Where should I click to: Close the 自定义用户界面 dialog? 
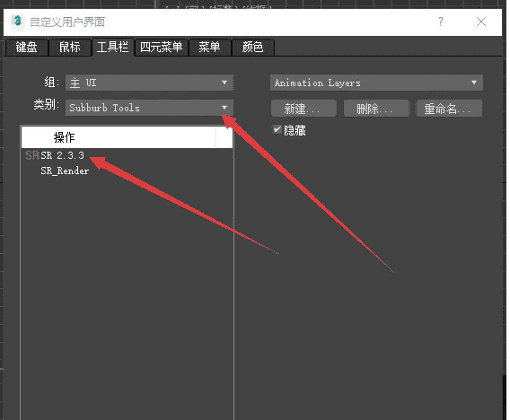coord(481,22)
